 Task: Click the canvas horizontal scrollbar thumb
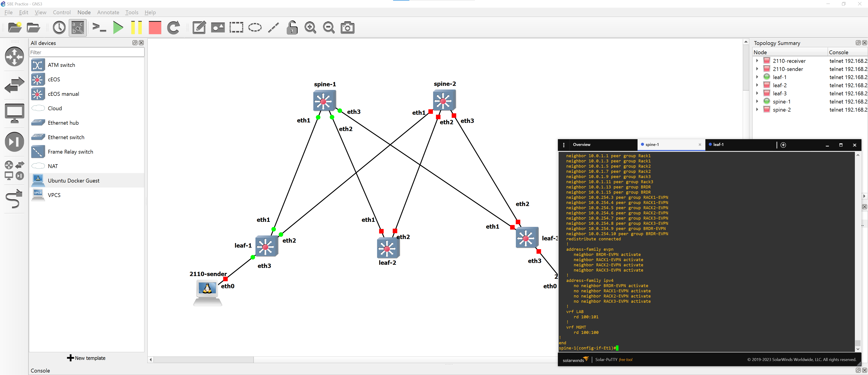click(x=203, y=359)
